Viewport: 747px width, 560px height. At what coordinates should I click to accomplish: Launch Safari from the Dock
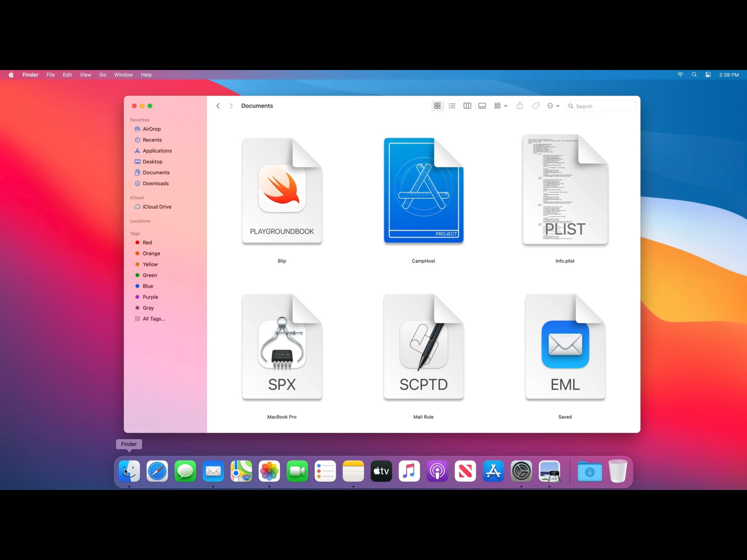click(x=157, y=471)
